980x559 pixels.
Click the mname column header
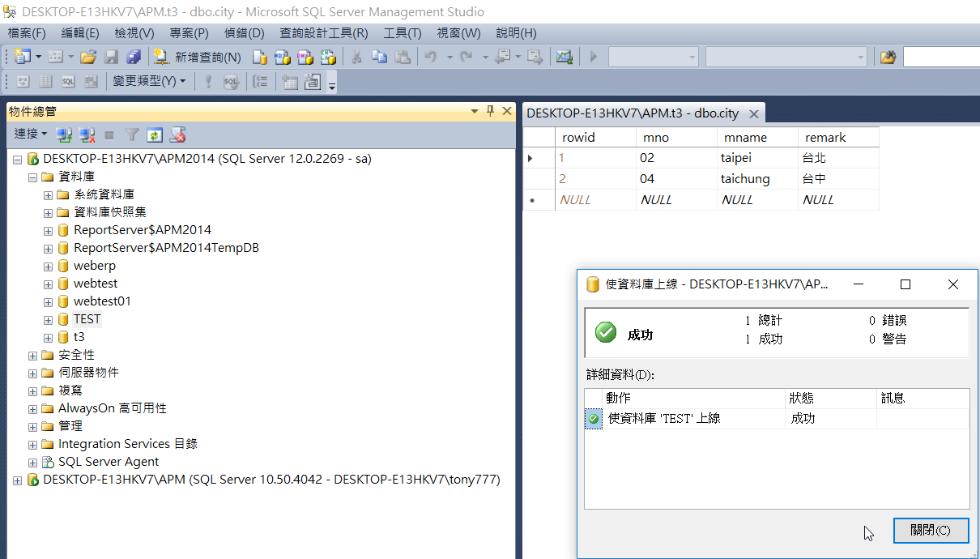coord(757,138)
